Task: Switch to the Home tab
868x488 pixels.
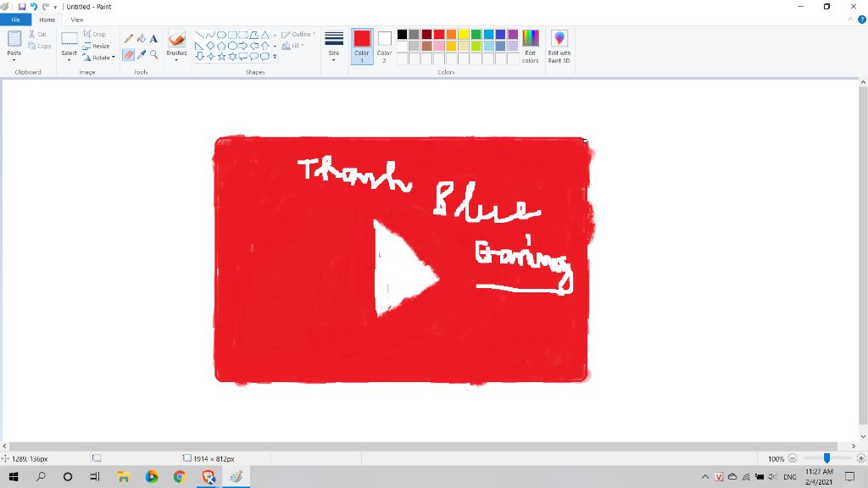Action: (x=47, y=19)
